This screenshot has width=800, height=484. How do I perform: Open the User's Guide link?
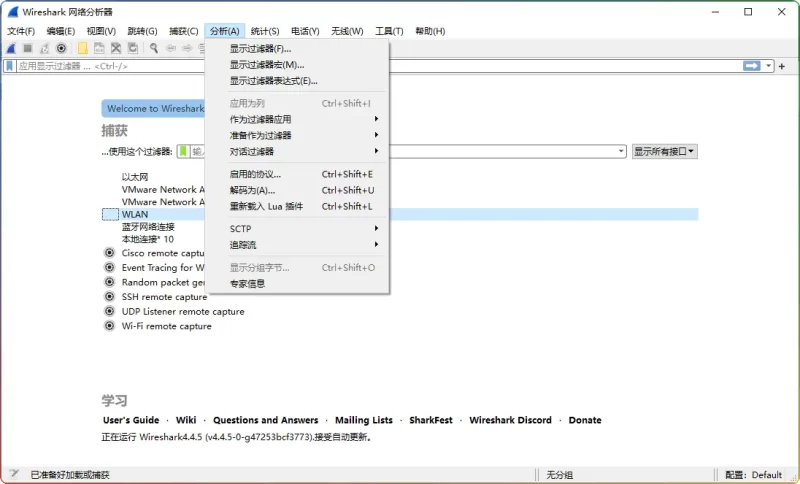(131, 420)
